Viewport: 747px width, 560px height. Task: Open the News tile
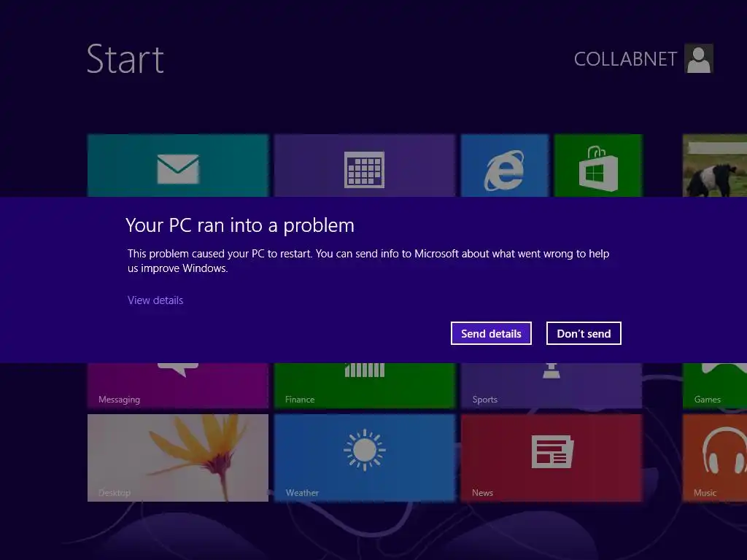[551, 458]
